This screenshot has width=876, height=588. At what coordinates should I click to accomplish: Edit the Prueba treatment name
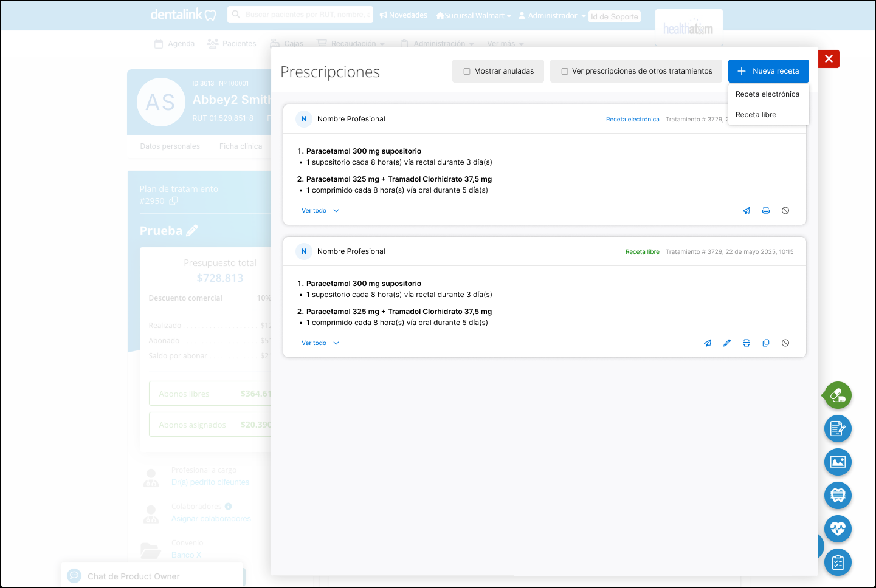192,231
